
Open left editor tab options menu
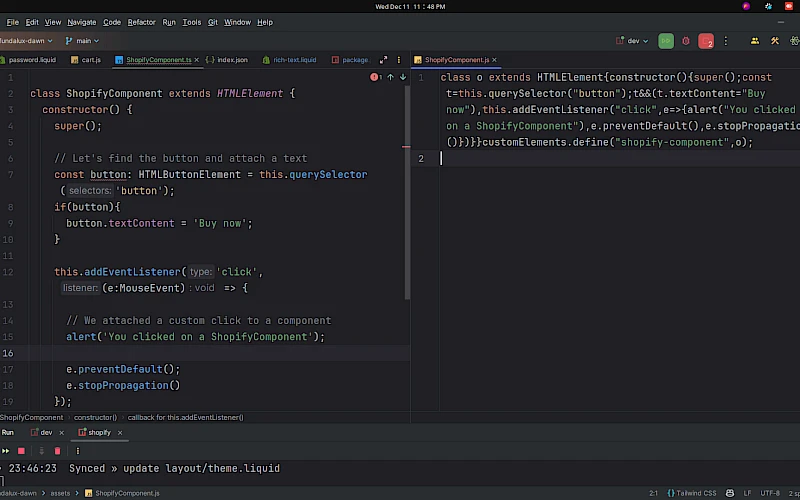399,60
